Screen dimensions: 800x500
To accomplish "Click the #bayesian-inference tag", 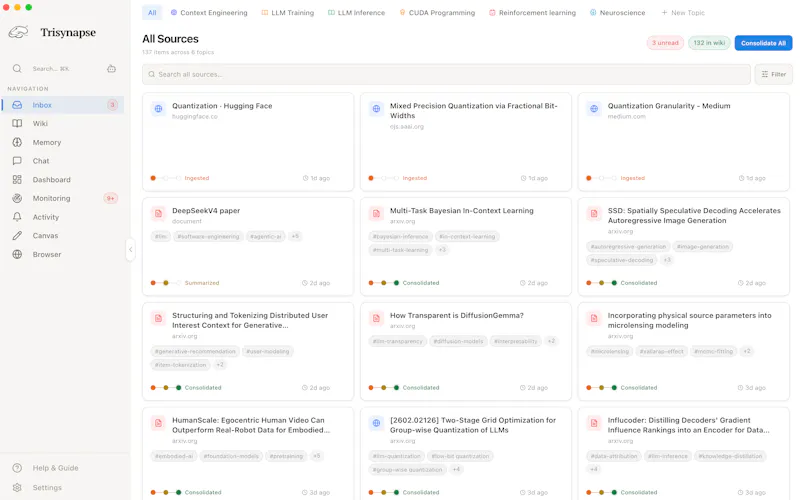I will pos(401,237).
